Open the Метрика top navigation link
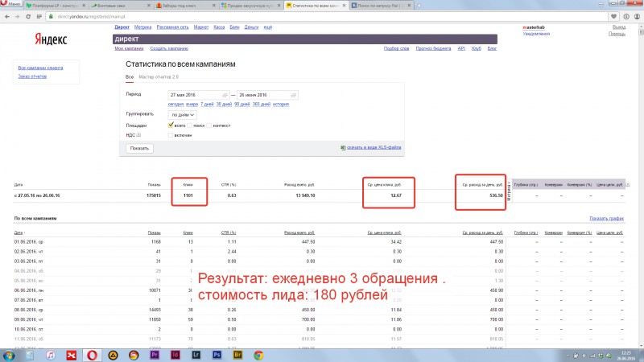The width and height of the screenshot is (644, 362). (x=143, y=27)
